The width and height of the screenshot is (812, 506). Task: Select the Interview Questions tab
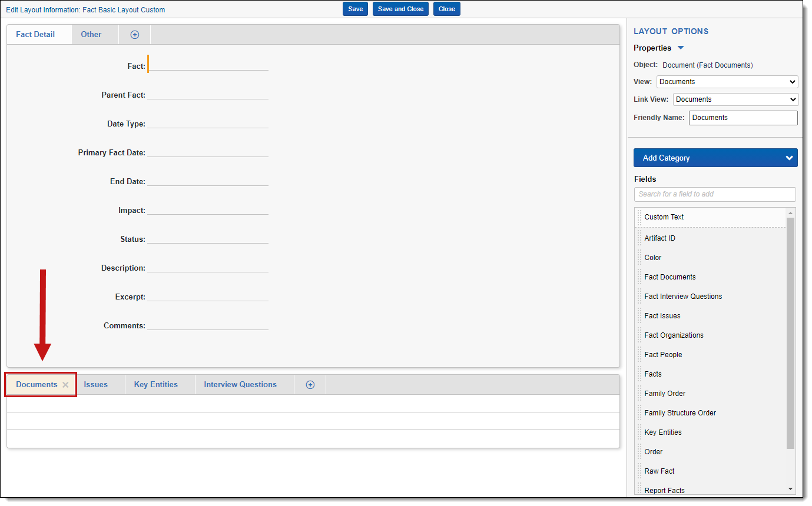coord(240,385)
